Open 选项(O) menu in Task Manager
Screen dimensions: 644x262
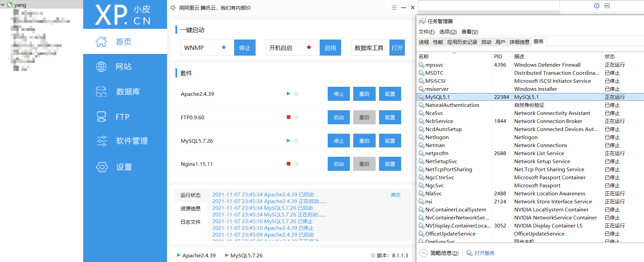coord(448,32)
